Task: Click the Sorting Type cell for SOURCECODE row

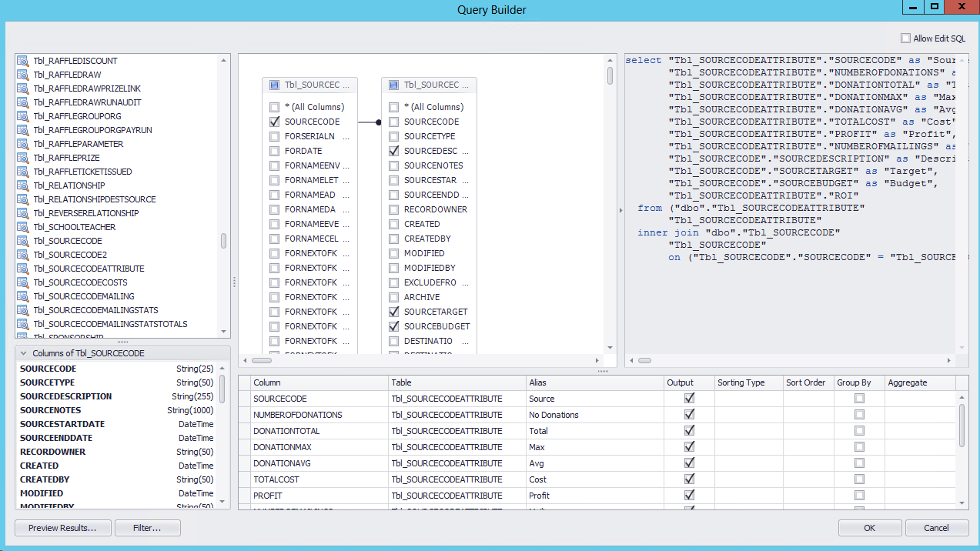Action: [748, 399]
